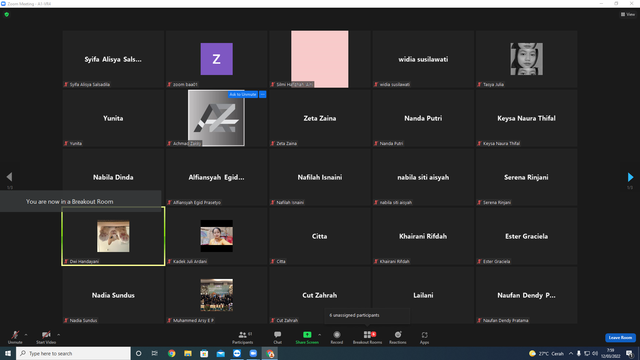640x360 pixels.
Task: Click the green Share Screen icon
Action: (x=307, y=335)
